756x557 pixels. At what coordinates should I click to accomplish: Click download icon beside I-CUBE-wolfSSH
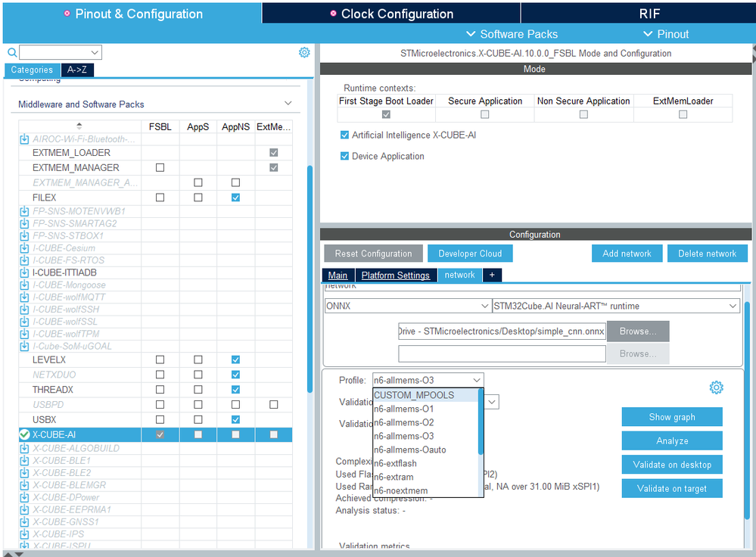24,310
